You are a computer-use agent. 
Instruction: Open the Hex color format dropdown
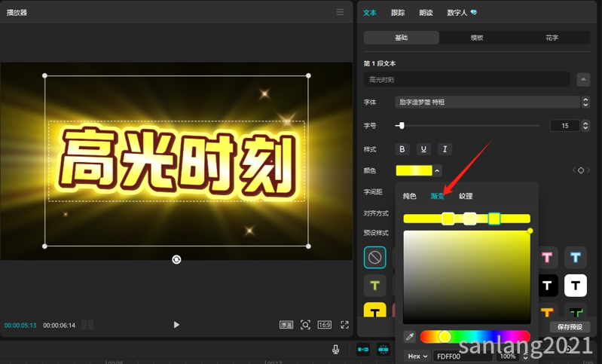(417, 356)
